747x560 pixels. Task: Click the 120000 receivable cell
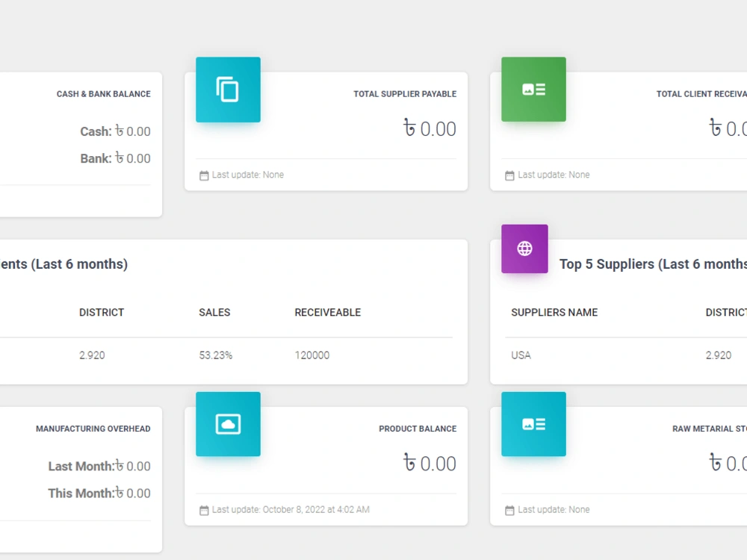pos(312,355)
